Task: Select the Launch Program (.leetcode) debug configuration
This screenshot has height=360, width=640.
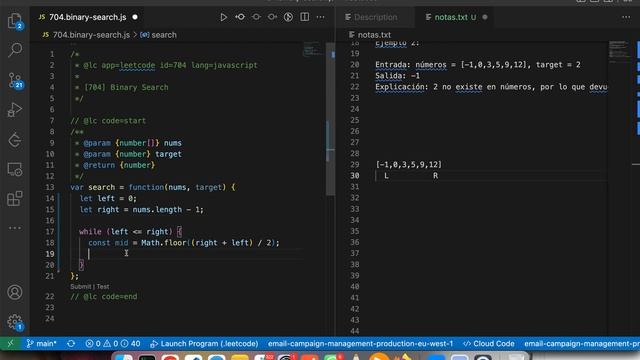Action: tap(204, 344)
